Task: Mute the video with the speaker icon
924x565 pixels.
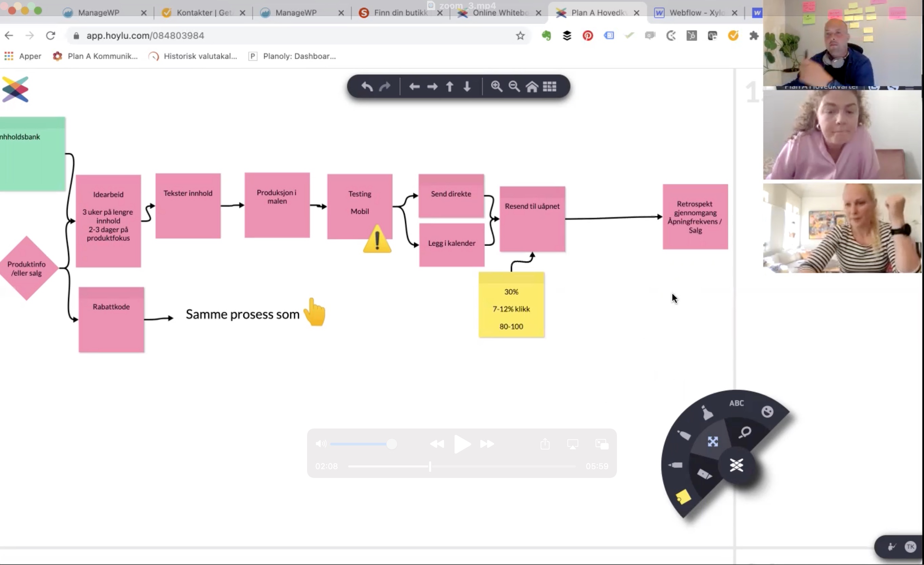Action: pos(321,444)
